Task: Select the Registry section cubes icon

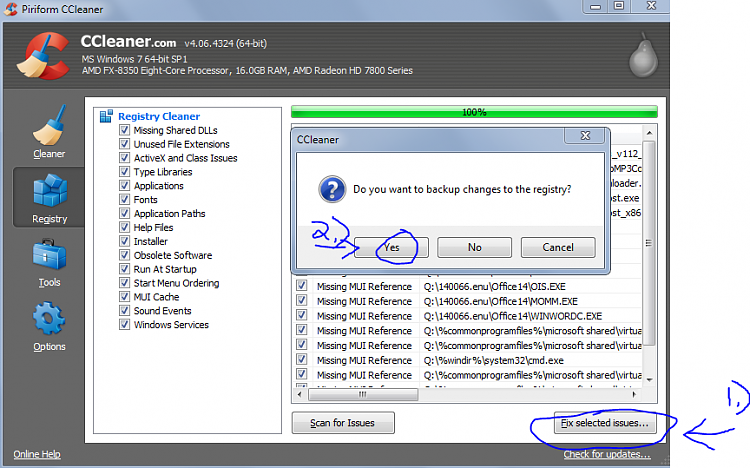Action: (x=50, y=190)
